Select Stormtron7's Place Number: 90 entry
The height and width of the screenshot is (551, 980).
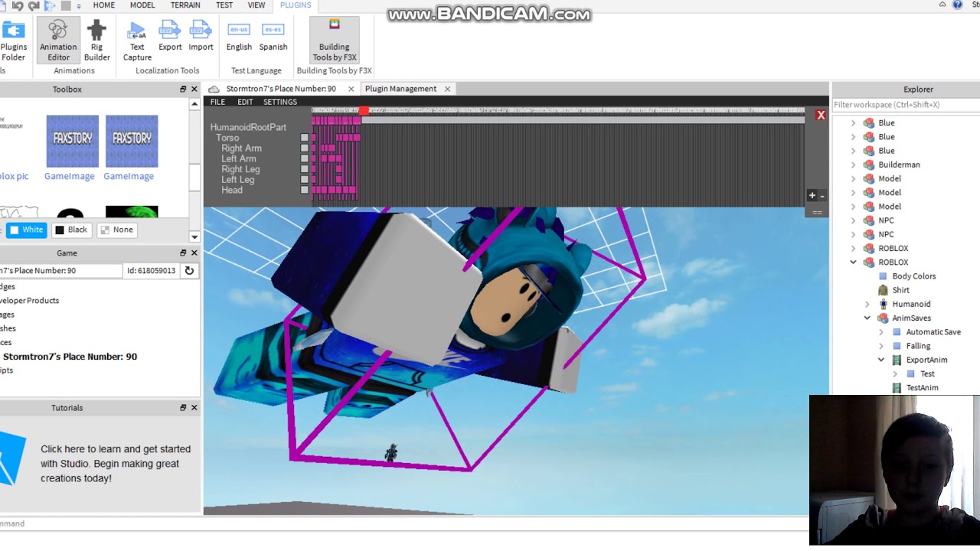coord(70,357)
